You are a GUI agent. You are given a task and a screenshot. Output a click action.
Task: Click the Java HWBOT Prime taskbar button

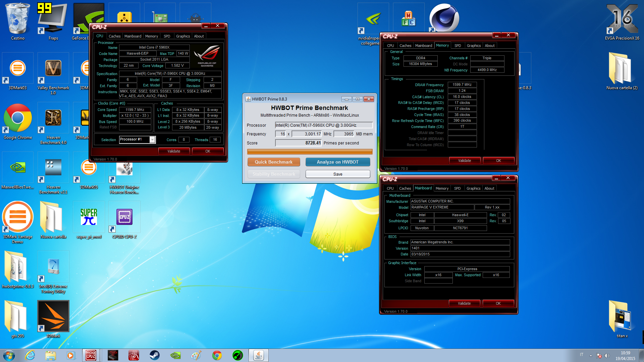[258, 355]
